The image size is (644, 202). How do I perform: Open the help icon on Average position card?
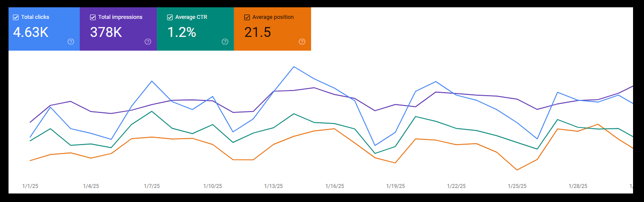302,42
